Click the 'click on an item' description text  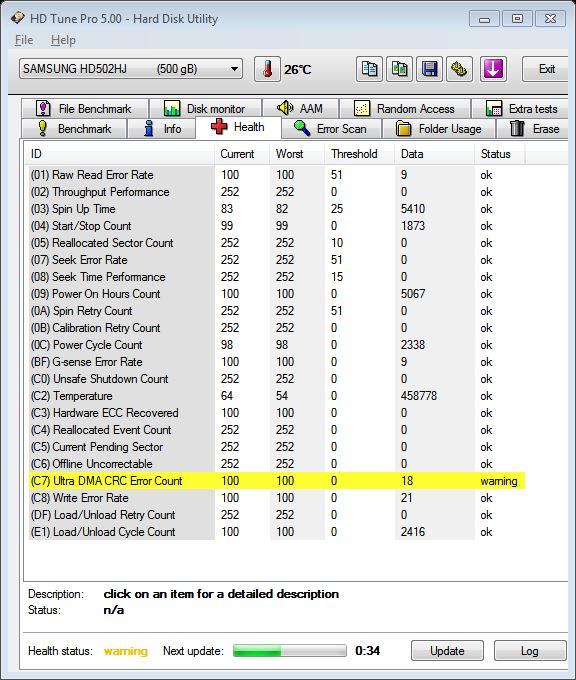(221, 594)
